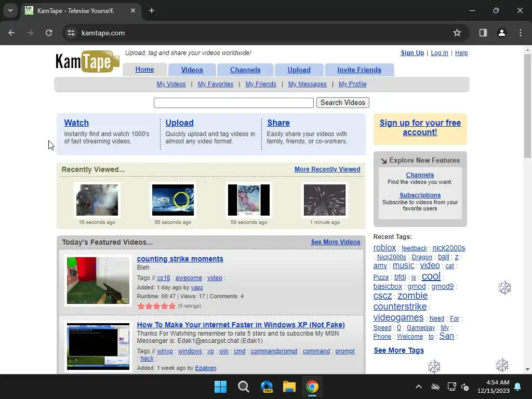Click the videogames recent tag
532x399 pixels.
398,317
